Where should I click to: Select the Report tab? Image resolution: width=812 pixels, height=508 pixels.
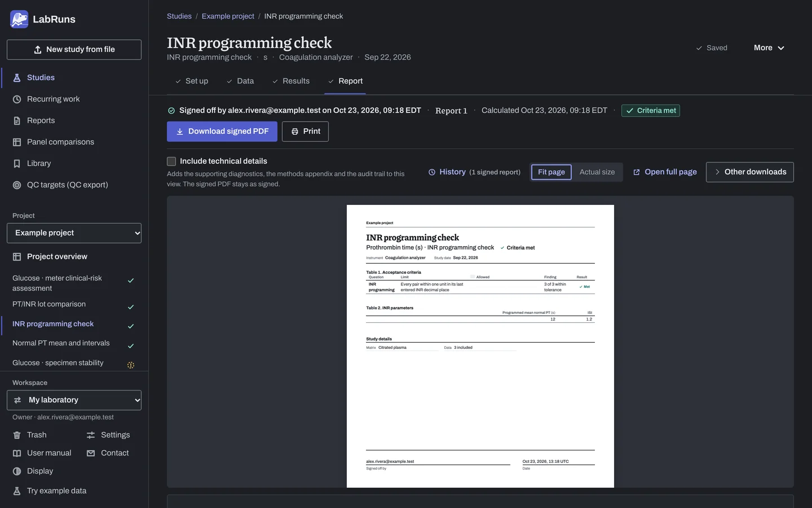click(x=345, y=81)
